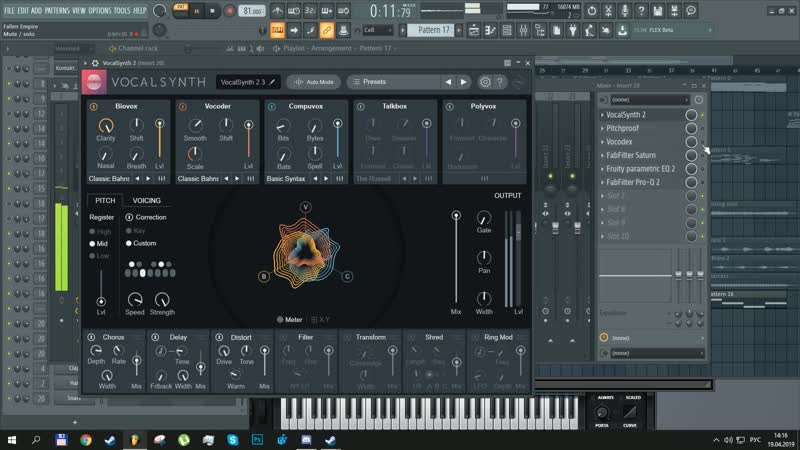Open the piano roll view icon
This screenshot has width=800, height=450.
pos(490,31)
